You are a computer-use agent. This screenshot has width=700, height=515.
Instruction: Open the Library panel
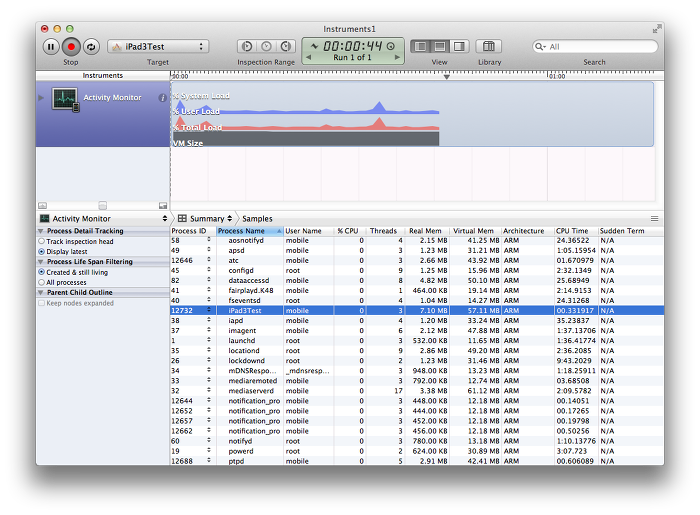[489, 46]
